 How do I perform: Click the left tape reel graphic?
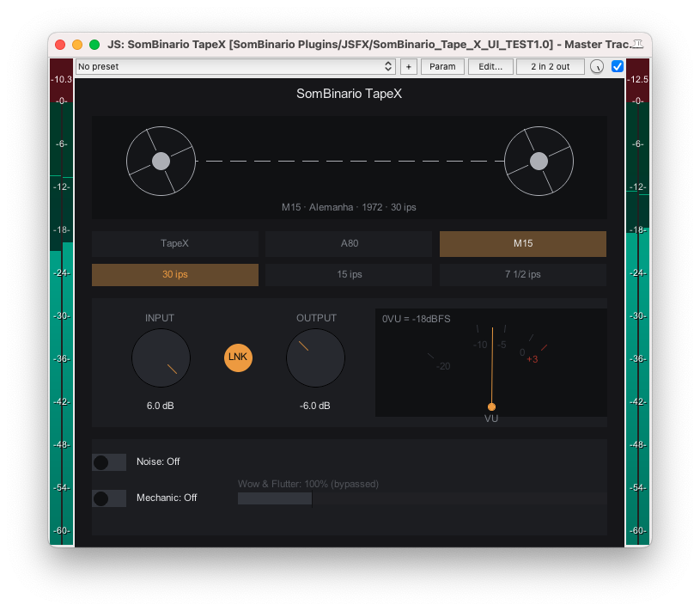point(161,161)
